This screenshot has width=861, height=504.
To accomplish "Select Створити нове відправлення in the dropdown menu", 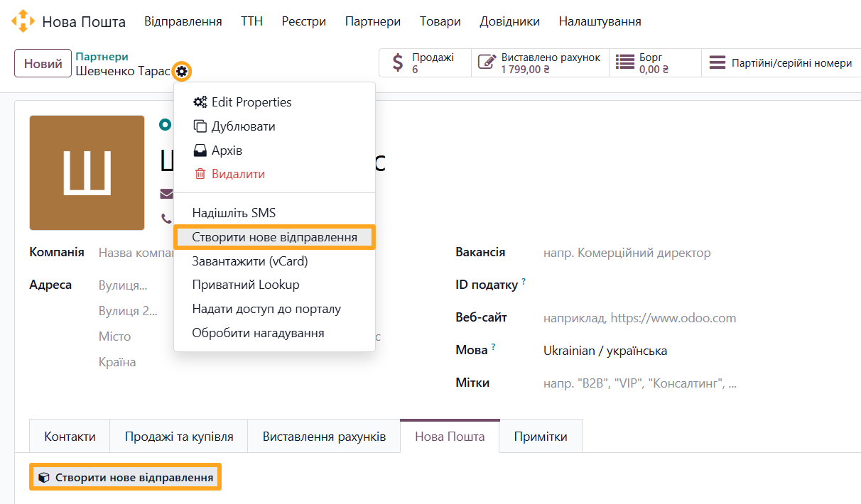I will pyautogui.click(x=274, y=236).
